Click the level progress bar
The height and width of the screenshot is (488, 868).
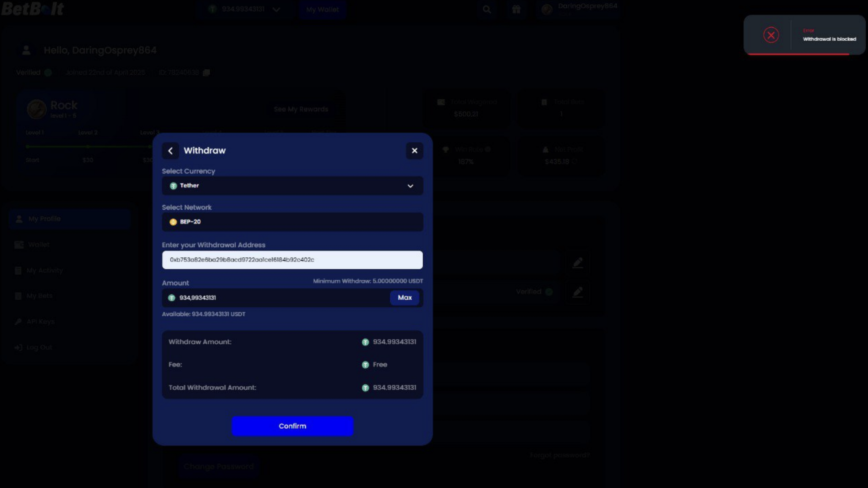pyautogui.click(x=89, y=147)
